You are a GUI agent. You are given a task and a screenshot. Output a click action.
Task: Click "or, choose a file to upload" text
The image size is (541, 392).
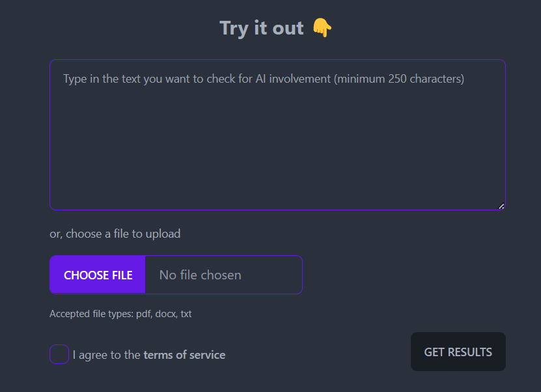115,233
